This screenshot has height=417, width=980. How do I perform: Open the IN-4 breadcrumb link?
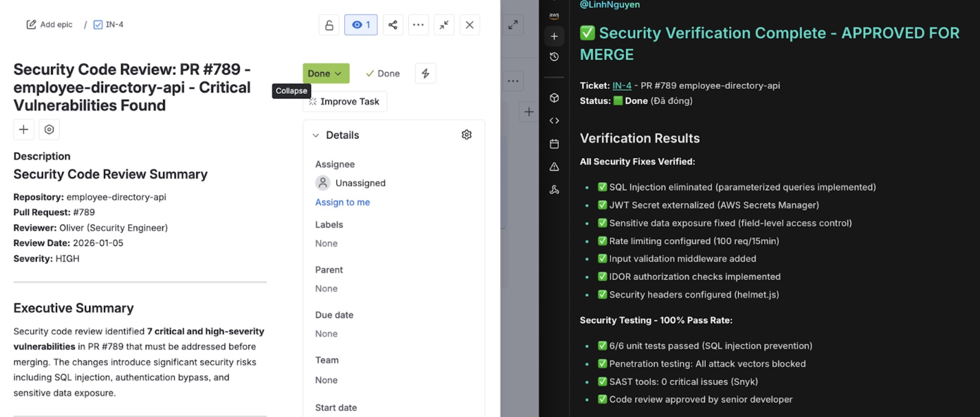click(115, 25)
